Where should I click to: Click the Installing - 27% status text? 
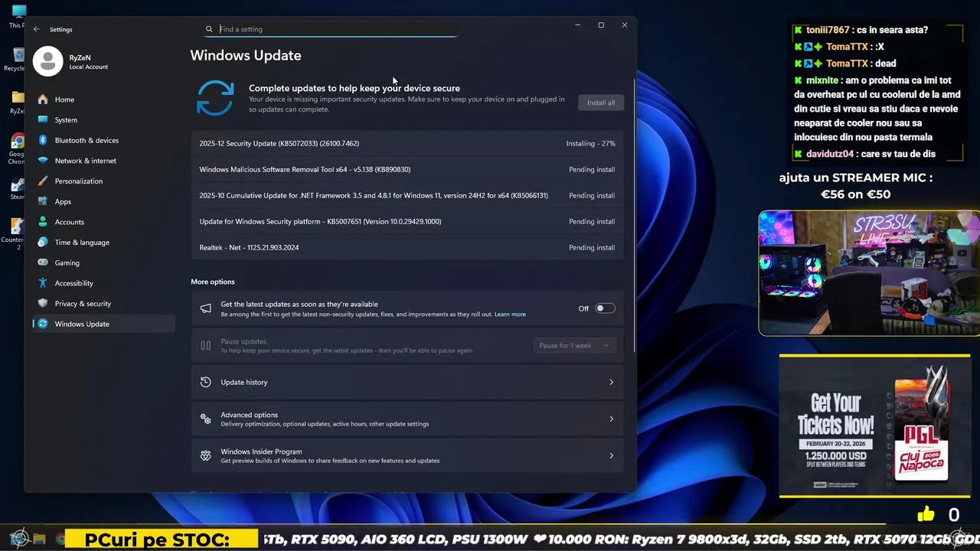[590, 143]
